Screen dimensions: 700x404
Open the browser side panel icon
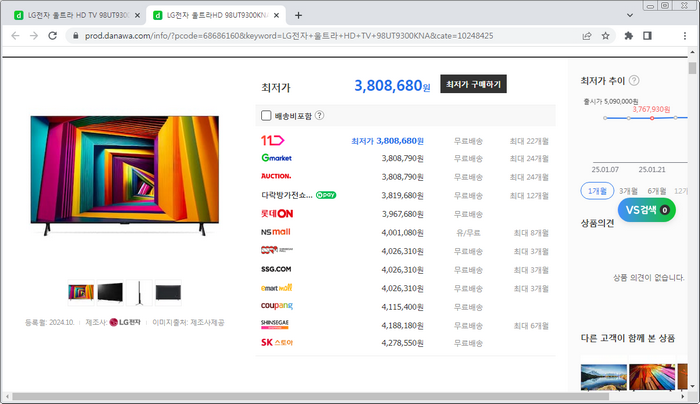coord(647,36)
